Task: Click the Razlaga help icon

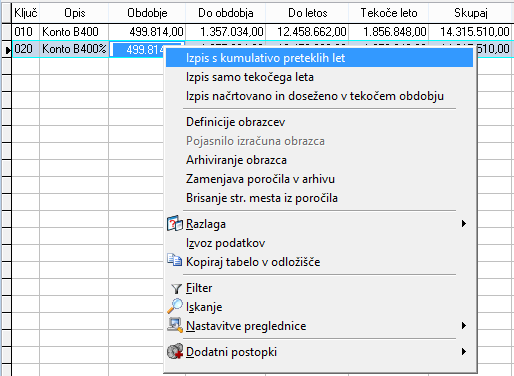Action: click(175, 224)
